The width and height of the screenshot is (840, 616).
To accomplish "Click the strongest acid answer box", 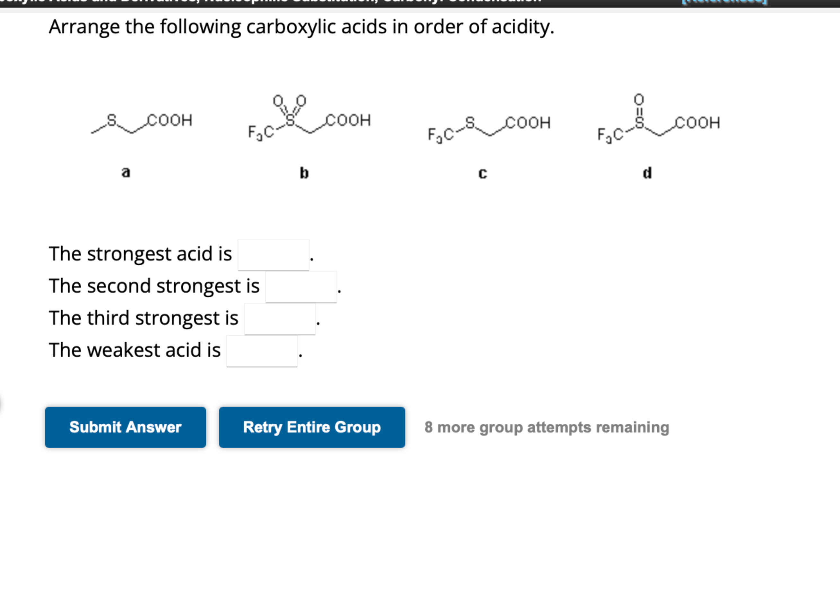I will pos(274,255).
